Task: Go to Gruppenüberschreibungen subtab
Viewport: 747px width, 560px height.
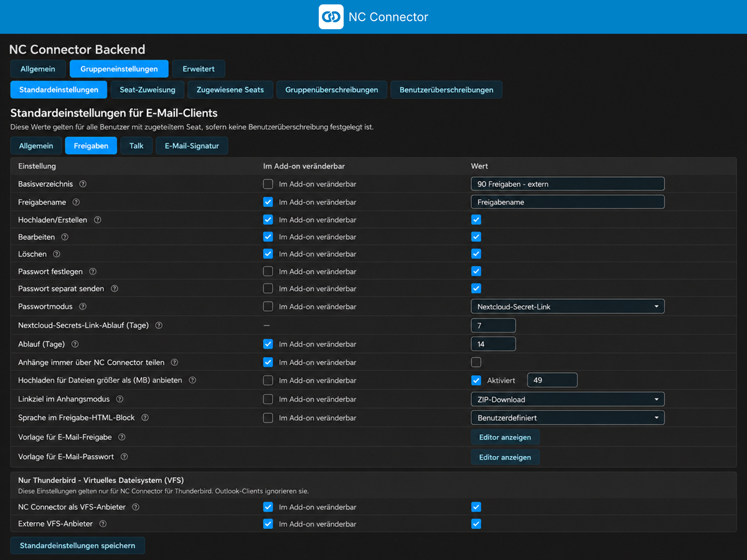Action: pyautogui.click(x=332, y=90)
